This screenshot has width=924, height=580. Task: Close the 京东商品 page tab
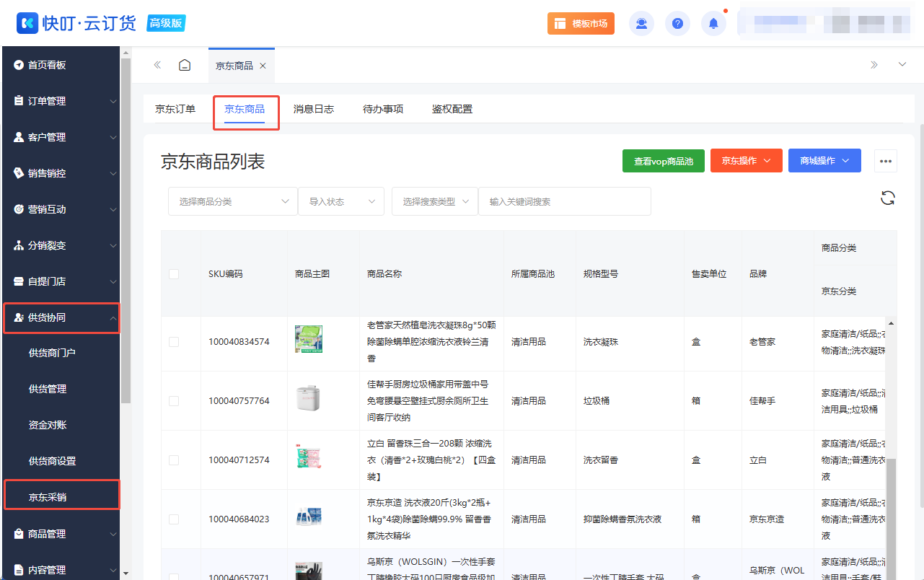click(263, 66)
